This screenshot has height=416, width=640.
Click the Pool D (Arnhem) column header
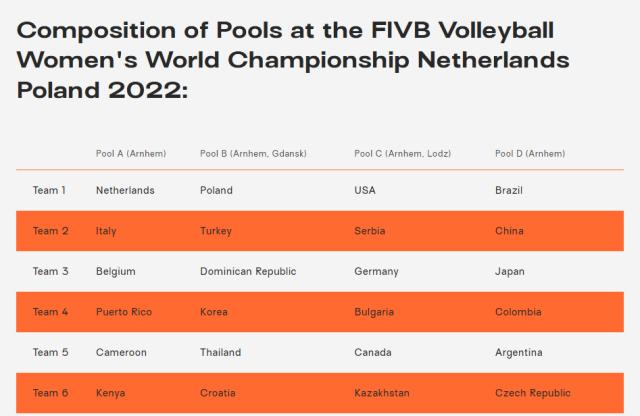(x=530, y=153)
